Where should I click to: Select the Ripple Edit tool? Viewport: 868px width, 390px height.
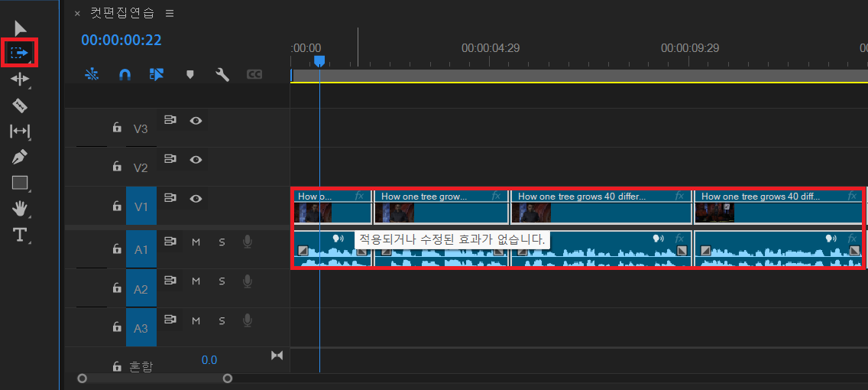(19, 80)
